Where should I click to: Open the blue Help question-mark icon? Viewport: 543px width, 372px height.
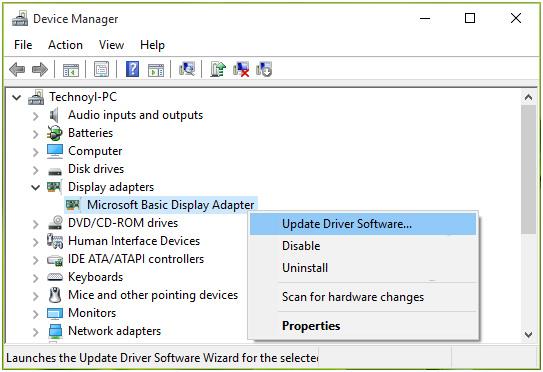(132, 69)
